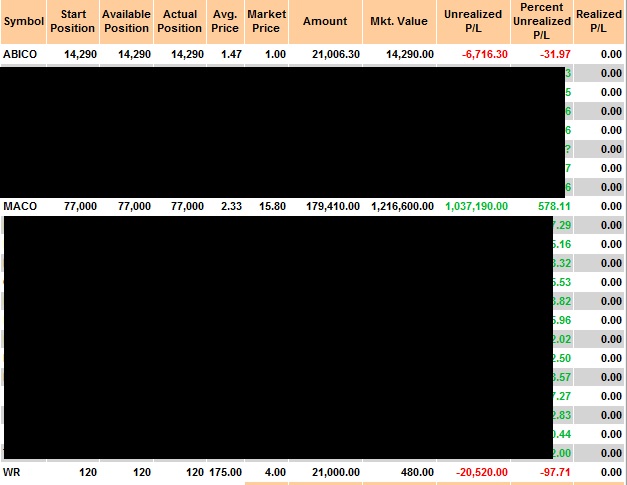This screenshot has width=627, height=485.
Task: Click ABICO's Start Position value 14,290
Action: tap(80, 54)
